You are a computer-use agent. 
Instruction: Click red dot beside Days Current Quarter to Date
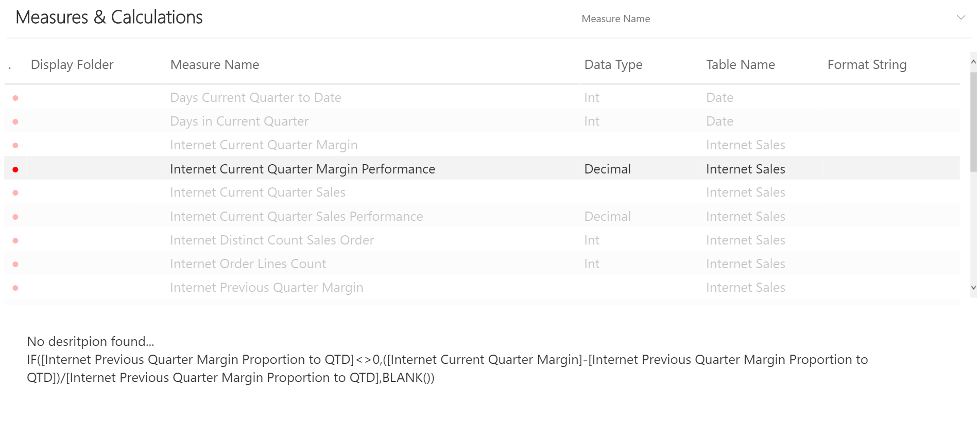pos(15,97)
